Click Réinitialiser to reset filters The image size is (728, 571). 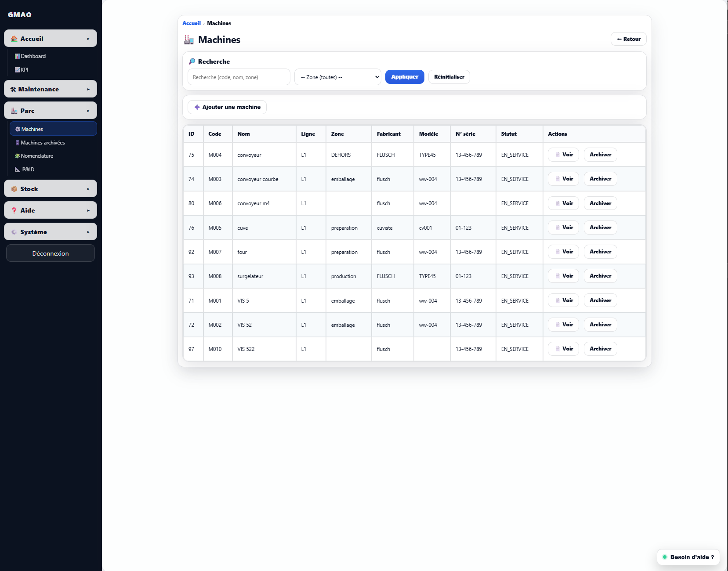pos(449,77)
